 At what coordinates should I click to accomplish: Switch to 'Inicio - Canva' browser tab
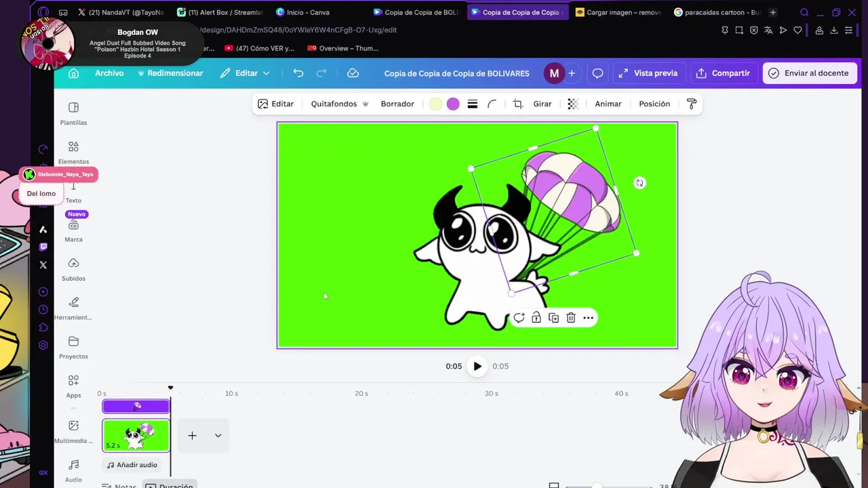tap(302, 12)
